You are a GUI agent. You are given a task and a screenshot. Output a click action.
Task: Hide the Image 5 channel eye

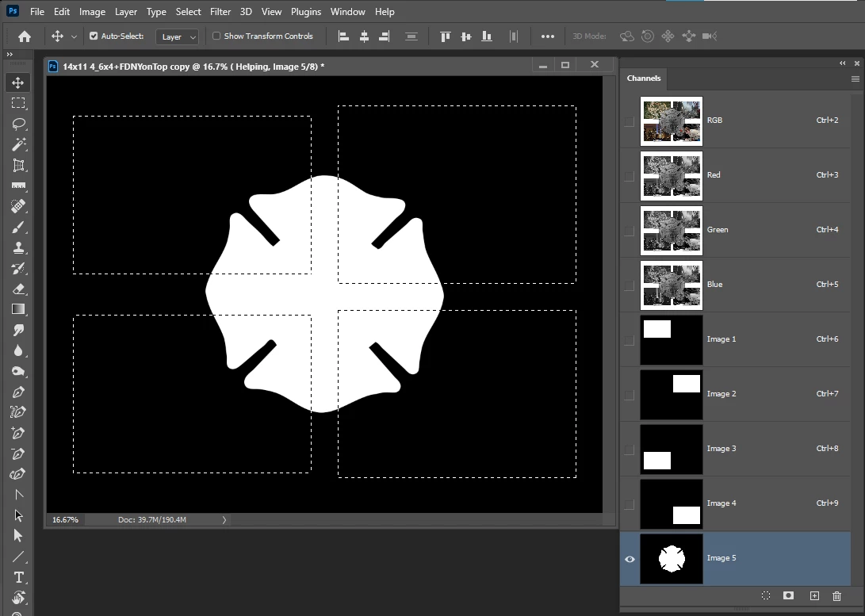(x=630, y=559)
